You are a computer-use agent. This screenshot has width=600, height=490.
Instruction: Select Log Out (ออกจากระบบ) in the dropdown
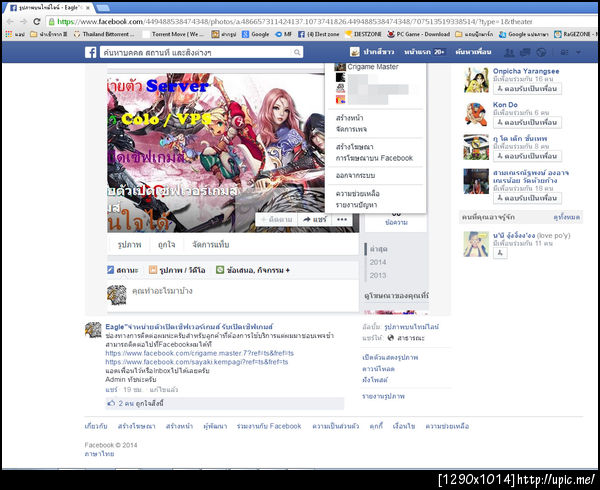coord(355,176)
